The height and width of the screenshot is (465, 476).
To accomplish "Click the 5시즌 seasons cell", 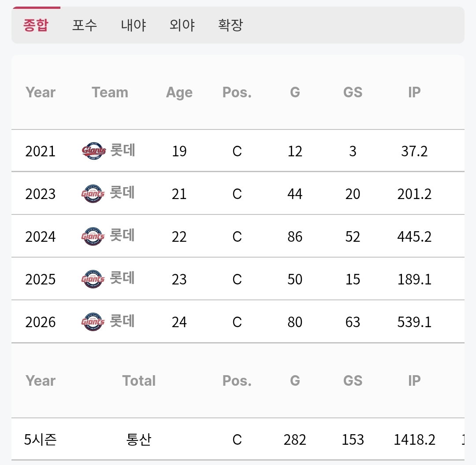I will pyautogui.click(x=41, y=439).
